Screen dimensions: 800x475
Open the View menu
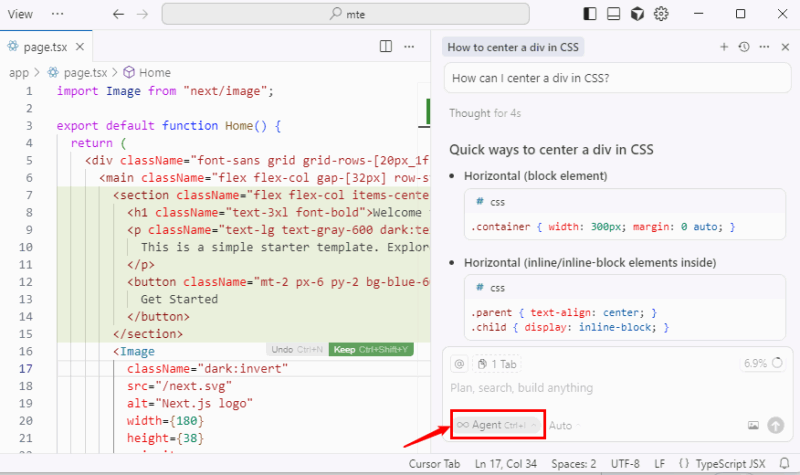tap(20, 15)
